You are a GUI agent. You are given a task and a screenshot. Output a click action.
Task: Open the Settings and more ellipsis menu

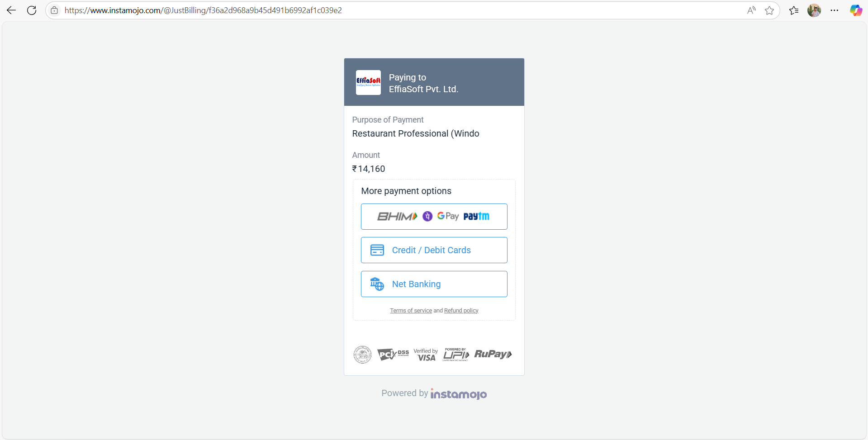click(x=835, y=10)
